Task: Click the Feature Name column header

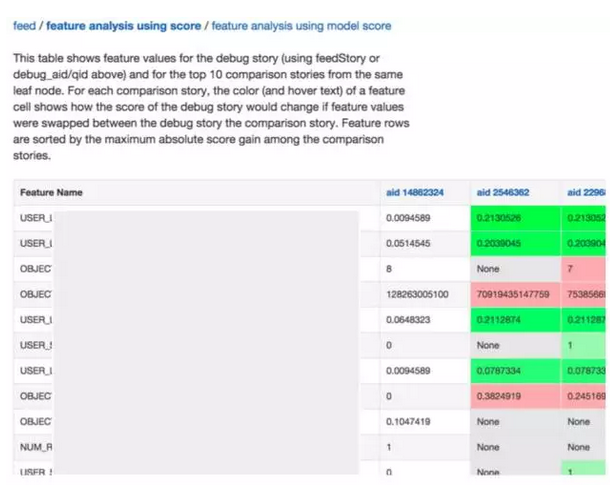Action: coord(51,193)
